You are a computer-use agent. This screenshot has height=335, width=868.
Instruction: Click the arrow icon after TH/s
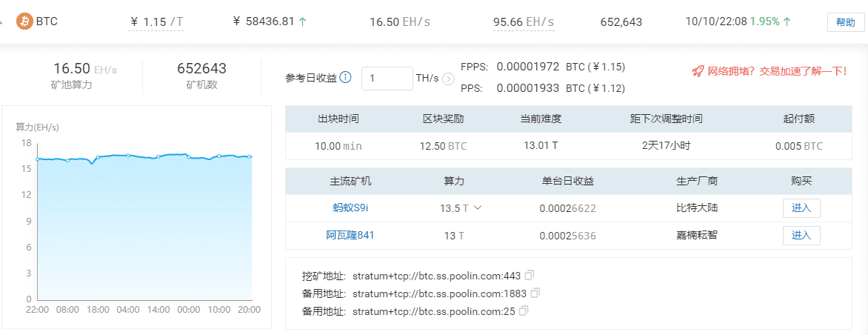click(448, 79)
